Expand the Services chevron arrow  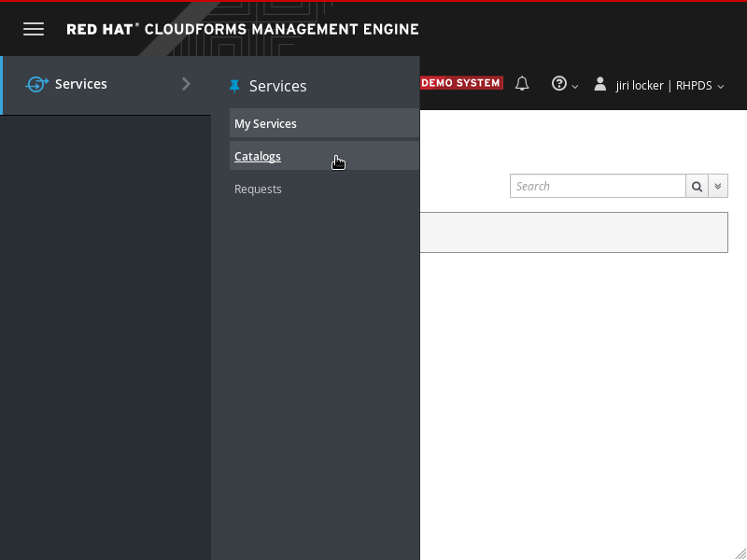coord(186,84)
